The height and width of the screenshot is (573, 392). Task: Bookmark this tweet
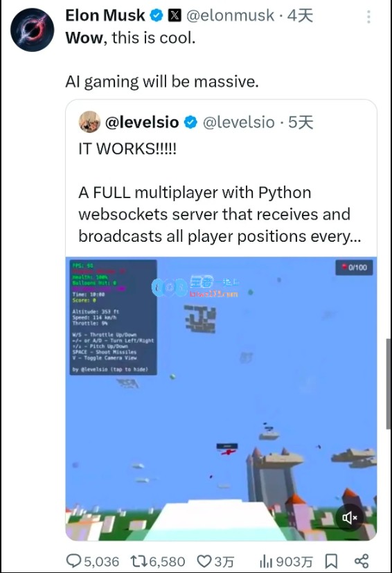coord(331,561)
